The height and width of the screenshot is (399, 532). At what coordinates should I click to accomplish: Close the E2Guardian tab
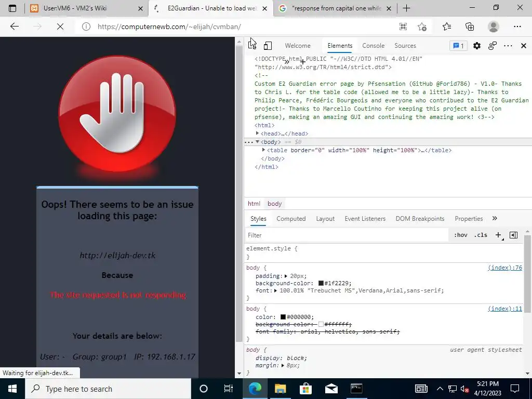(265, 8)
